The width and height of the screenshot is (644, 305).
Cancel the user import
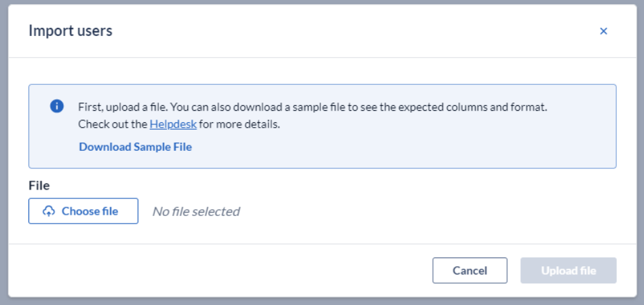tap(470, 270)
